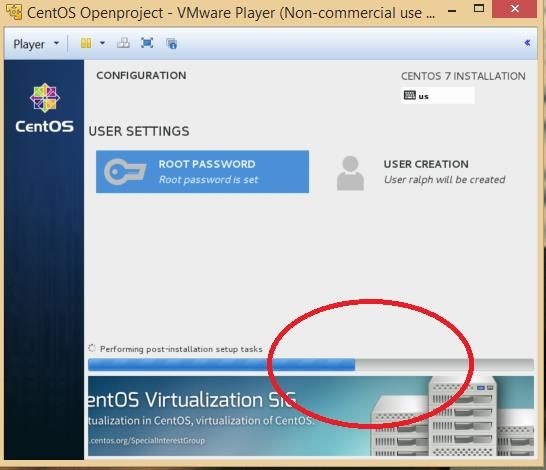Click the key icon for root password

pos(125,172)
